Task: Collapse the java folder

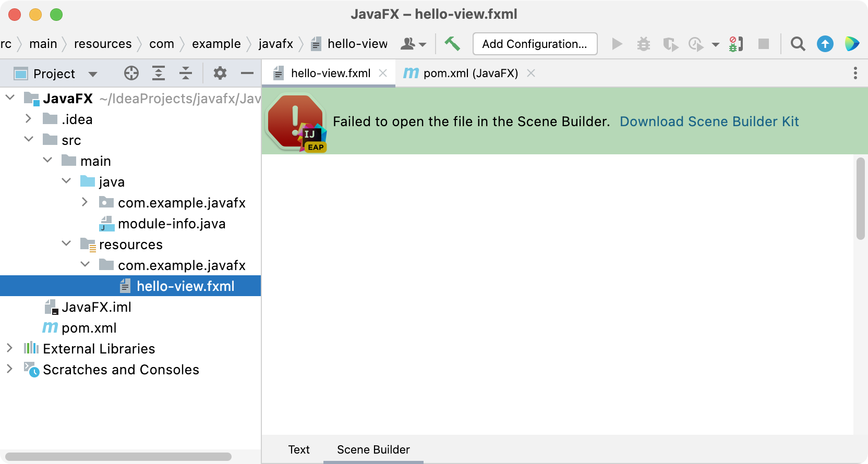Action: point(66,181)
